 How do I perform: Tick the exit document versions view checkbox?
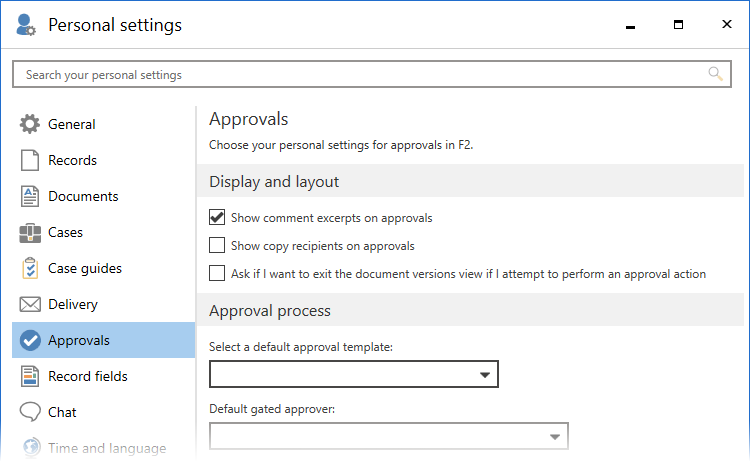click(217, 273)
